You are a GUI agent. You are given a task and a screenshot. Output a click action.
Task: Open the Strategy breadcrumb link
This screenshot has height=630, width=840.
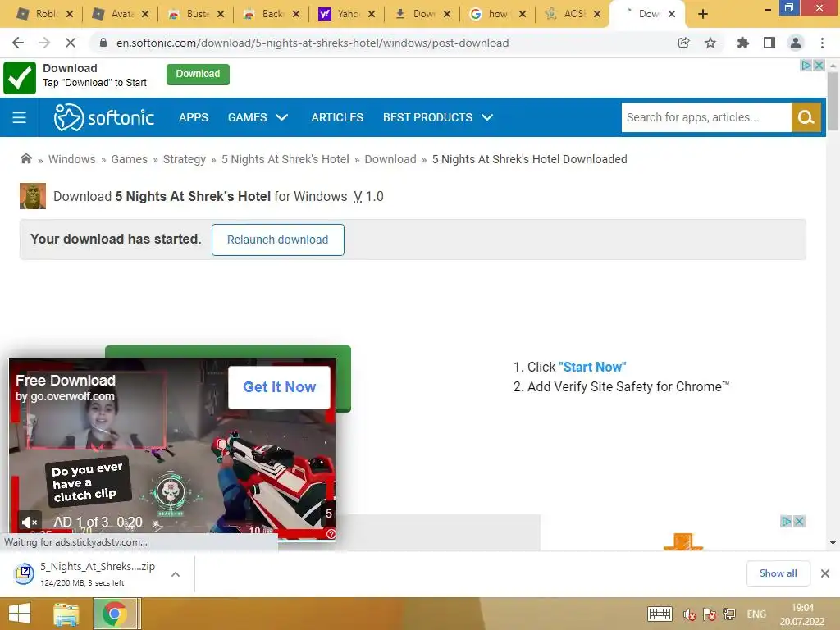click(185, 159)
